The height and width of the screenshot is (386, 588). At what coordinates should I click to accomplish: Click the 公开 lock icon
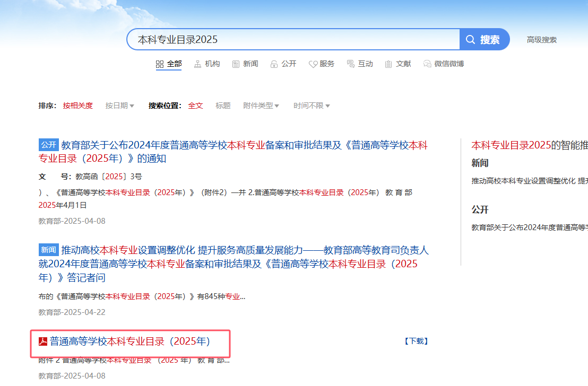(x=274, y=64)
